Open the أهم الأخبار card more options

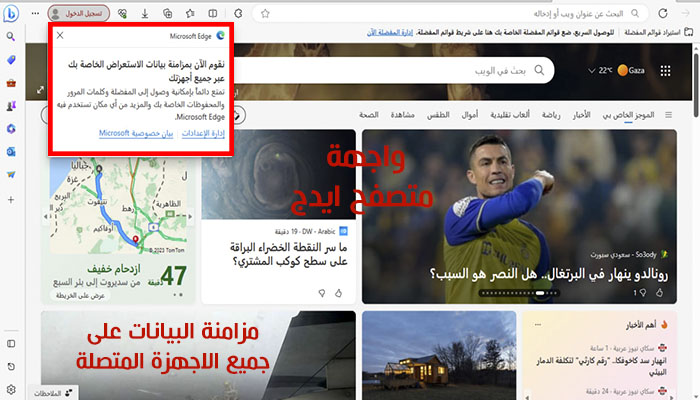tap(538, 325)
